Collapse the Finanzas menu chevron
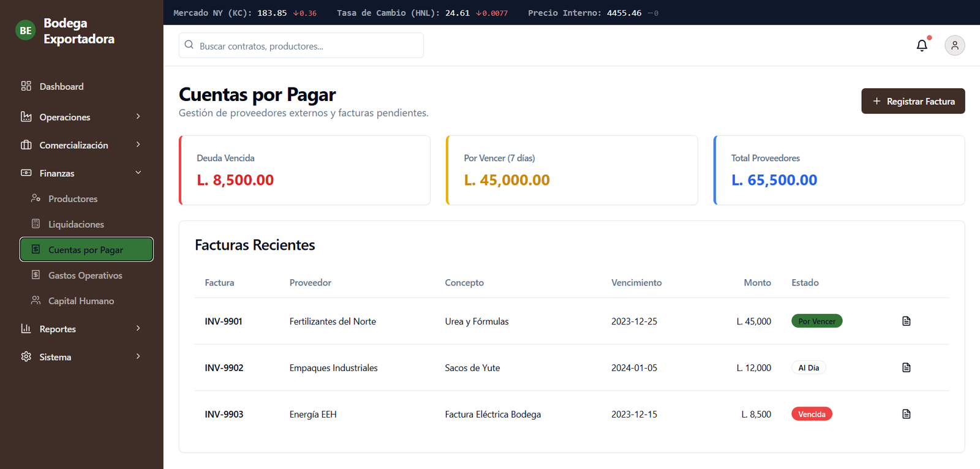 click(138, 173)
